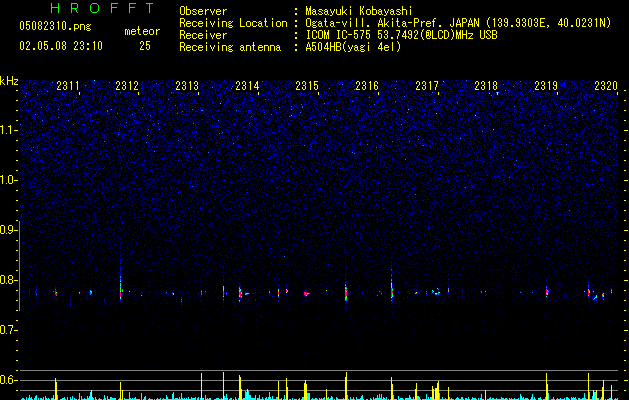
Task: Click the 1.0 kHz axis label
Action: (x=9, y=180)
